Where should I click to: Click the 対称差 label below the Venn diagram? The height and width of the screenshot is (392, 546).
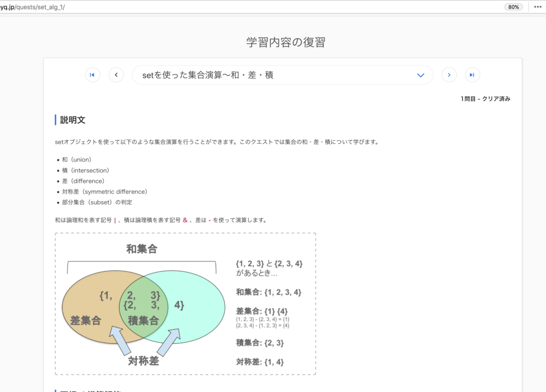pos(143,361)
